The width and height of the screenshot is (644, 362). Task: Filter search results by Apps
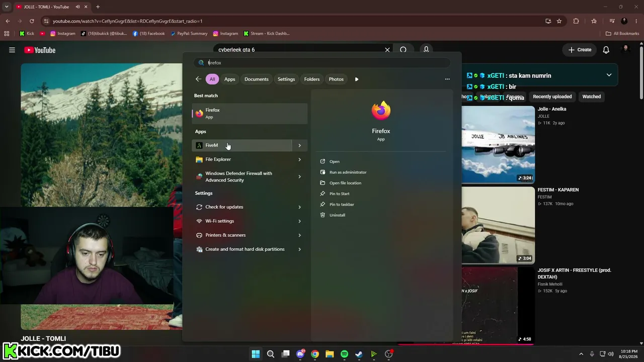tap(229, 79)
